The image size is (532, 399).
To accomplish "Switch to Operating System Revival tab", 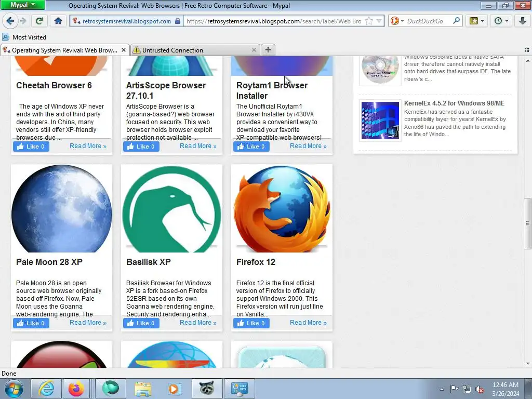I will [64, 50].
